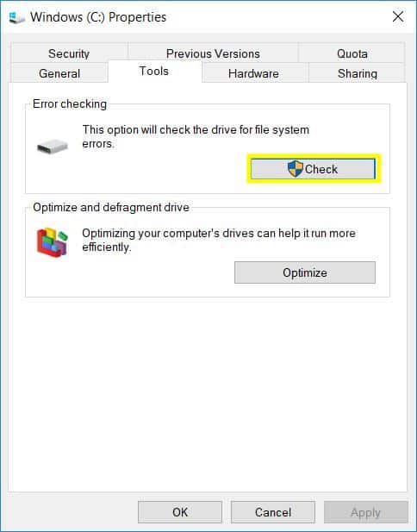Click the 'Optimize and defragment drive' group label
This screenshot has width=417, height=532.
pos(111,207)
